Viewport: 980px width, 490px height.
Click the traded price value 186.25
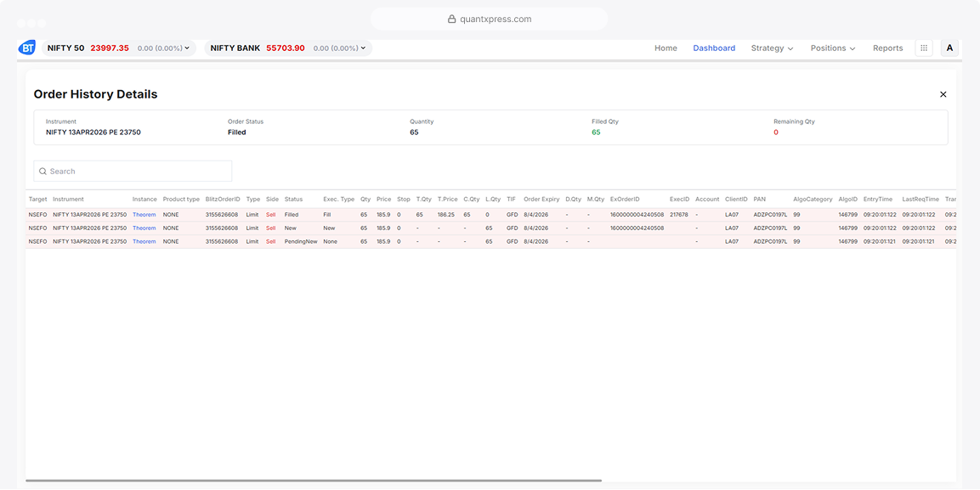tap(446, 215)
